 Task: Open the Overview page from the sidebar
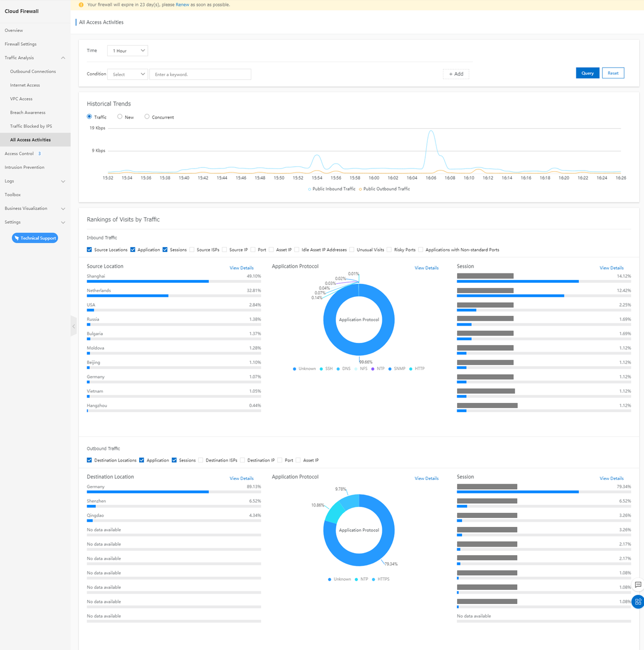(14, 30)
